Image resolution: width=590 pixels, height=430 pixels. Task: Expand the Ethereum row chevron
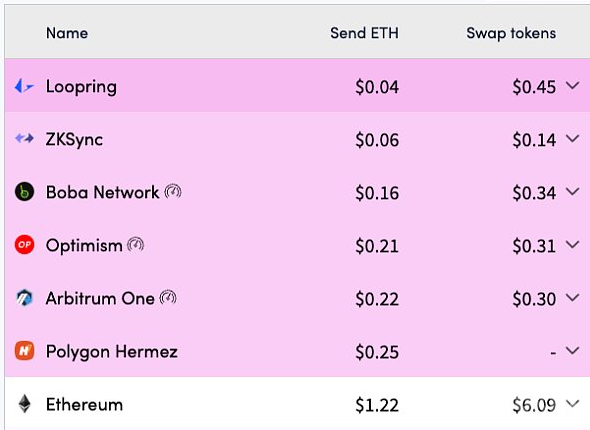click(x=573, y=404)
